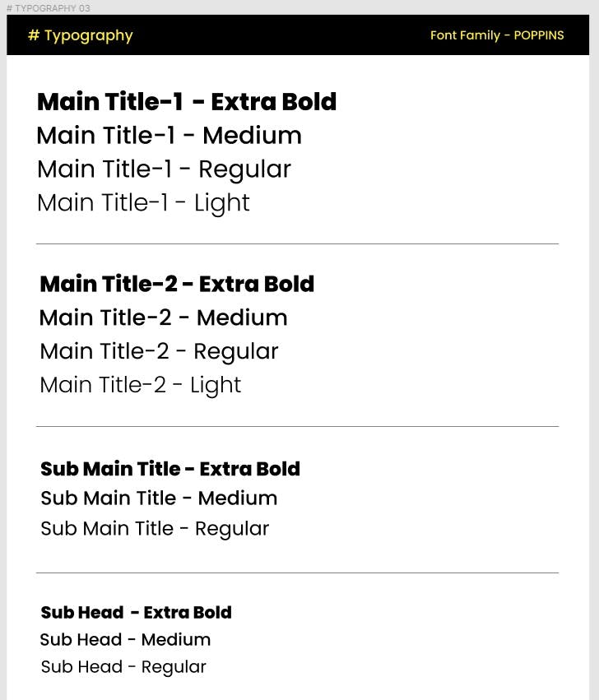Viewport: 599px width, 700px height.
Task: Click 'Main Title-1 - Light' text
Action: coord(143,203)
